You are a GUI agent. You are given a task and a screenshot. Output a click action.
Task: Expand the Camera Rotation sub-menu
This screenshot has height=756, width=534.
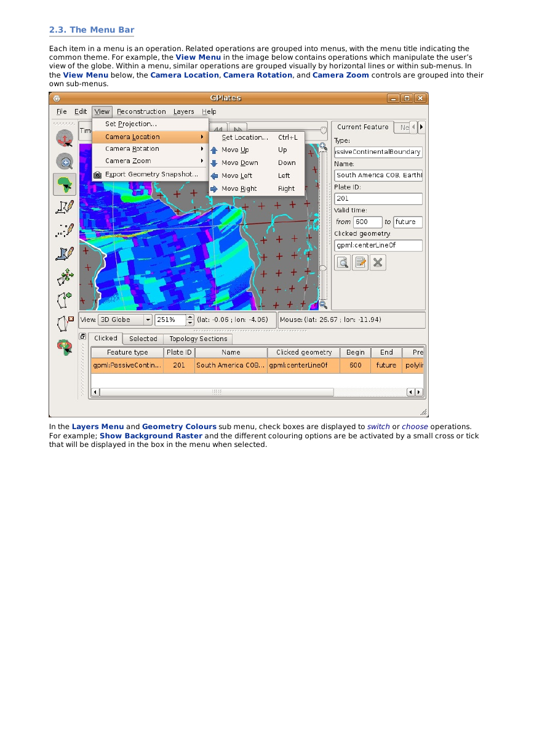[151, 149]
